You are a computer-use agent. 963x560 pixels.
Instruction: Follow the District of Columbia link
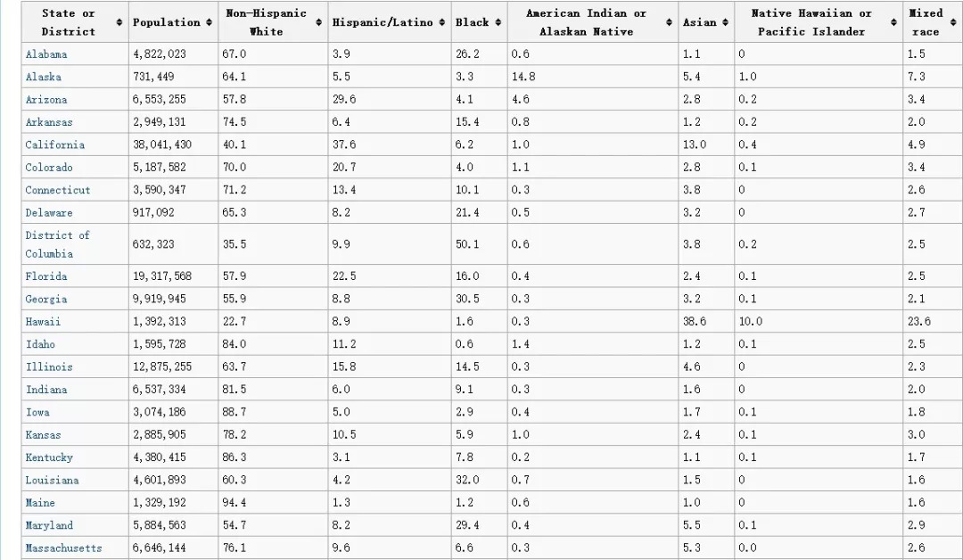point(57,244)
